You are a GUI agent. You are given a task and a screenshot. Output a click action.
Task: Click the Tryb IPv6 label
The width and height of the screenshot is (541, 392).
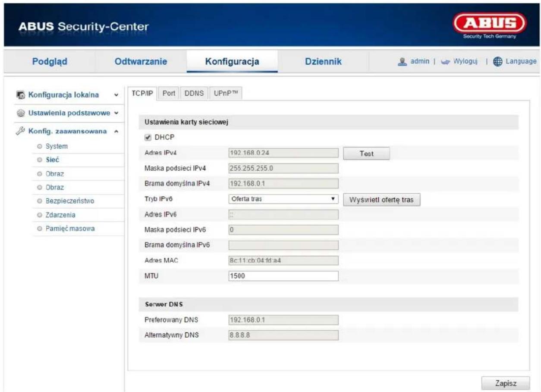pyautogui.click(x=157, y=200)
